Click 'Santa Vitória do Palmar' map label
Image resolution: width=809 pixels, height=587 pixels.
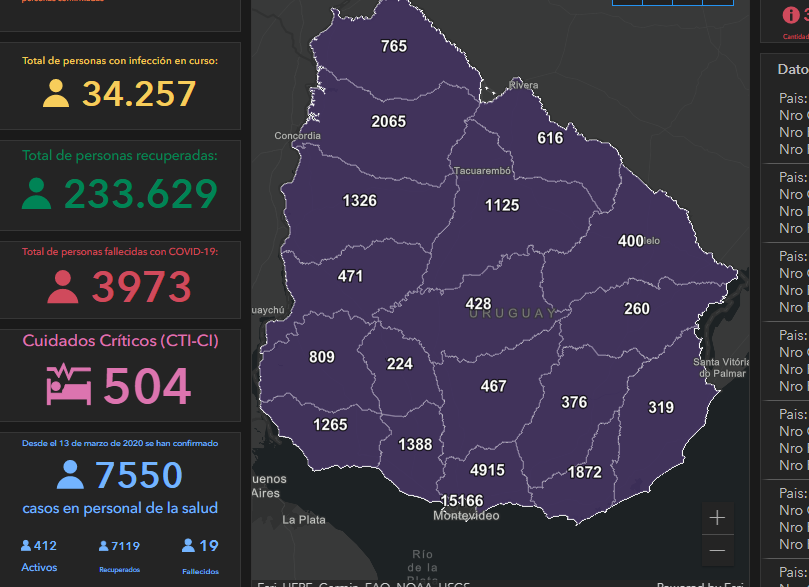pyautogui.click(x=721, y=368)
